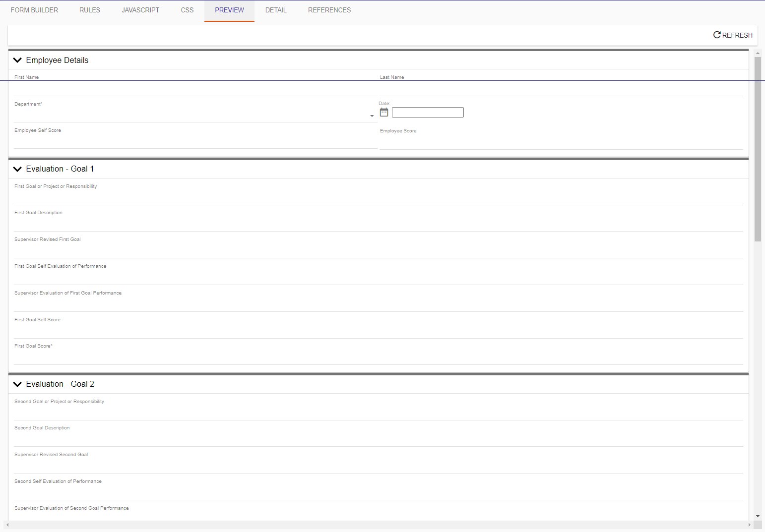The width and height of the screenshot is (765, 532).
Task: Click the First Goal Description field
Action: pyautogui.click(x=378, y=224)
